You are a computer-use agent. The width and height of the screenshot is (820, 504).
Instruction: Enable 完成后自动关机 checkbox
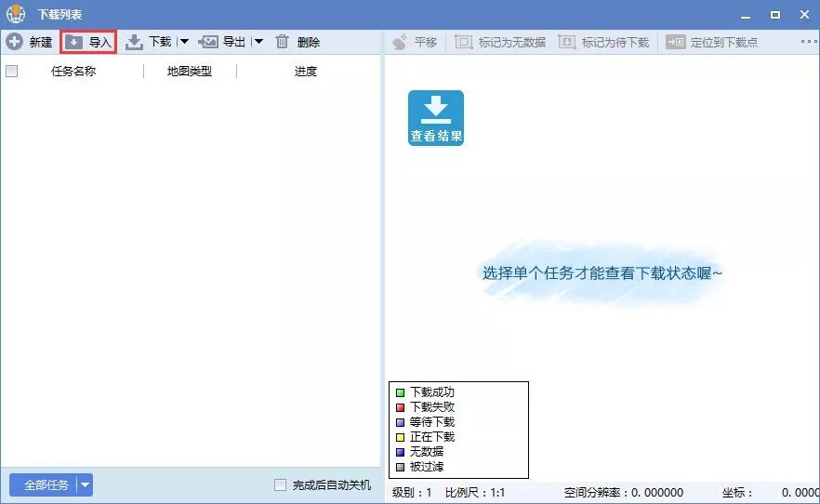[281, 485]
